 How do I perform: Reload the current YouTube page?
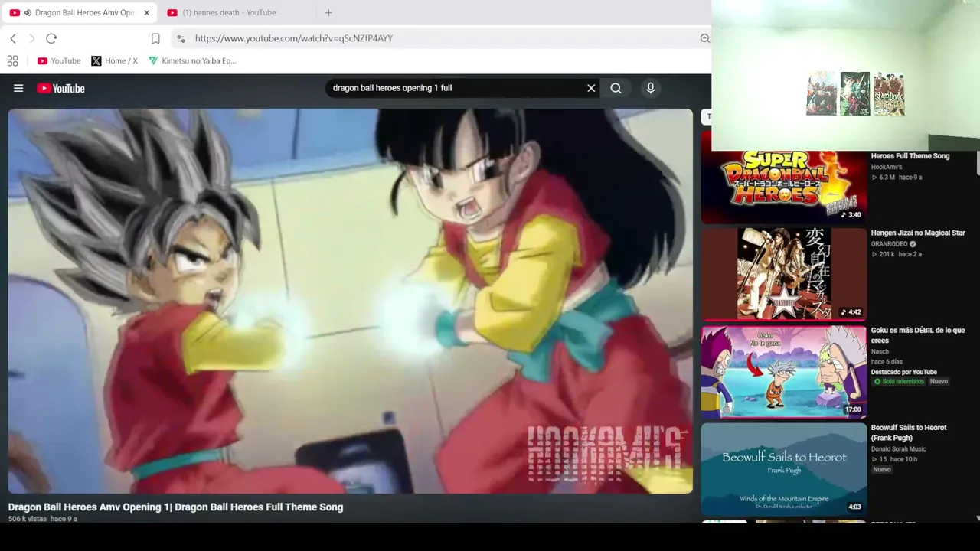coord(51,38)
